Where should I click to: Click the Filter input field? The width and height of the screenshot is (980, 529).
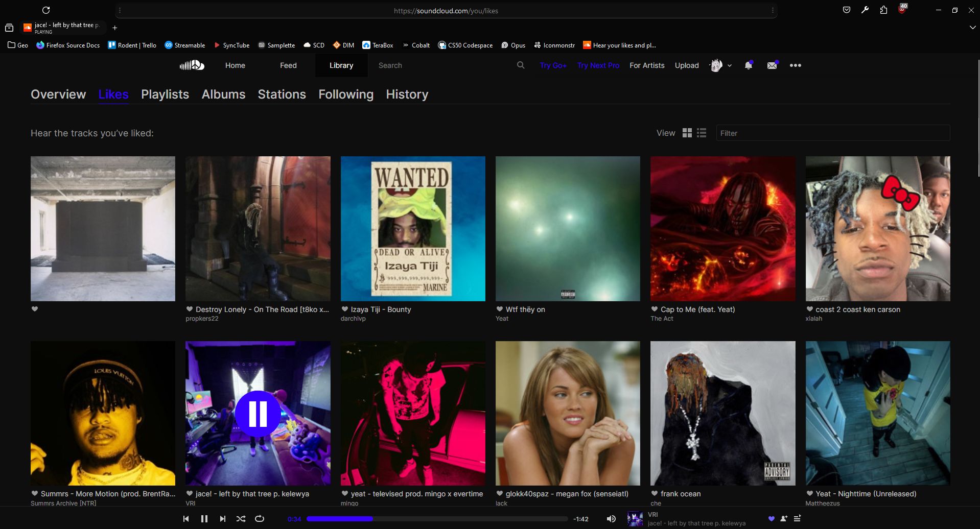(833, 133)
